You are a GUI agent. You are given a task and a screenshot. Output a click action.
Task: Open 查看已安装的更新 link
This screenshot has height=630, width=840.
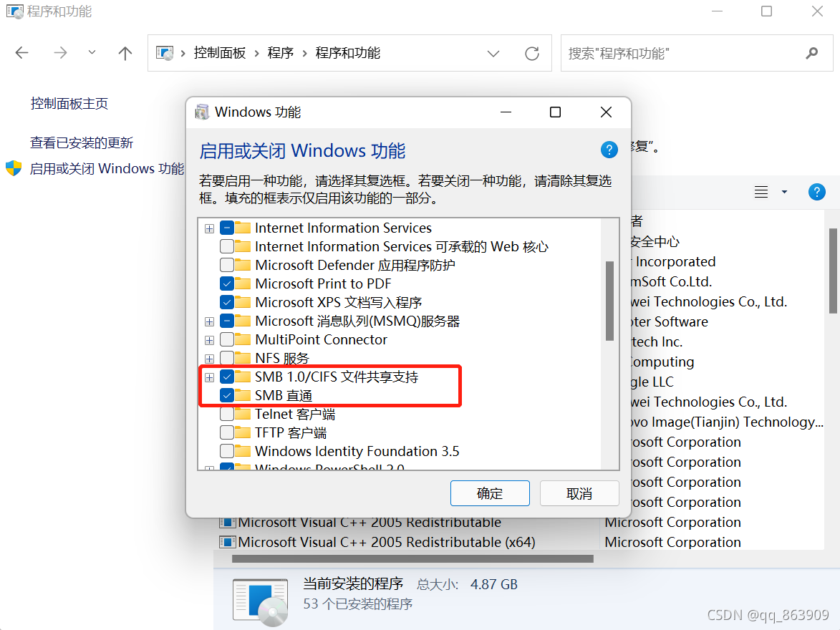pos(82,142)
